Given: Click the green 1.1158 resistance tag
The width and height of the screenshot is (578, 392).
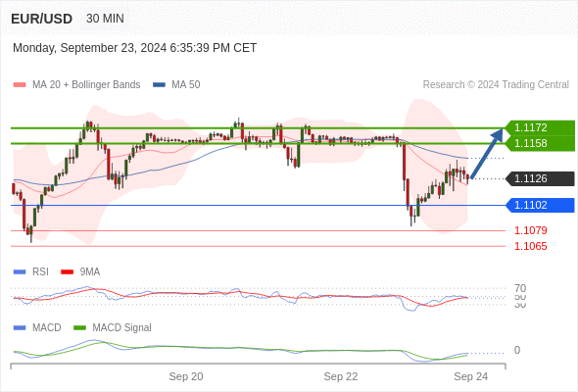Looking at the screenshot, I should click(x=540, y=143).
